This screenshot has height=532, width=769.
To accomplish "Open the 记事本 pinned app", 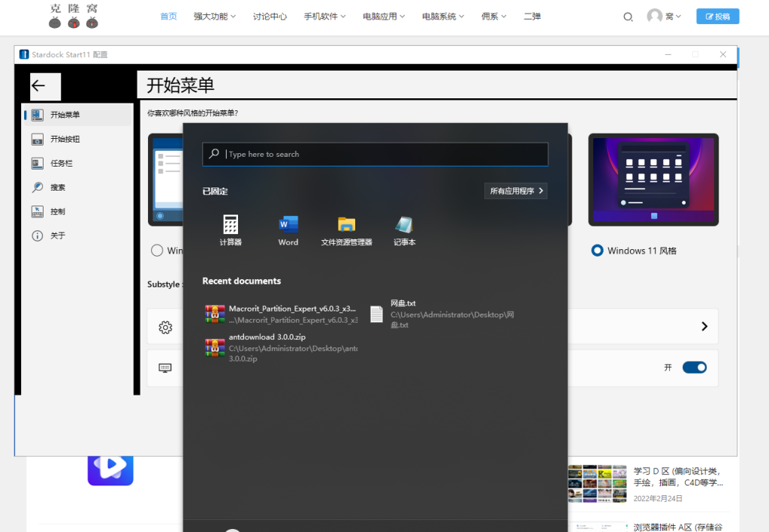I will [x=404, y=230].
